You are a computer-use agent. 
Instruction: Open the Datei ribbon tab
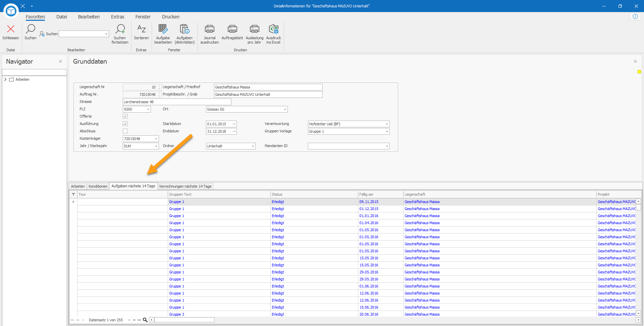pos(62,17)
